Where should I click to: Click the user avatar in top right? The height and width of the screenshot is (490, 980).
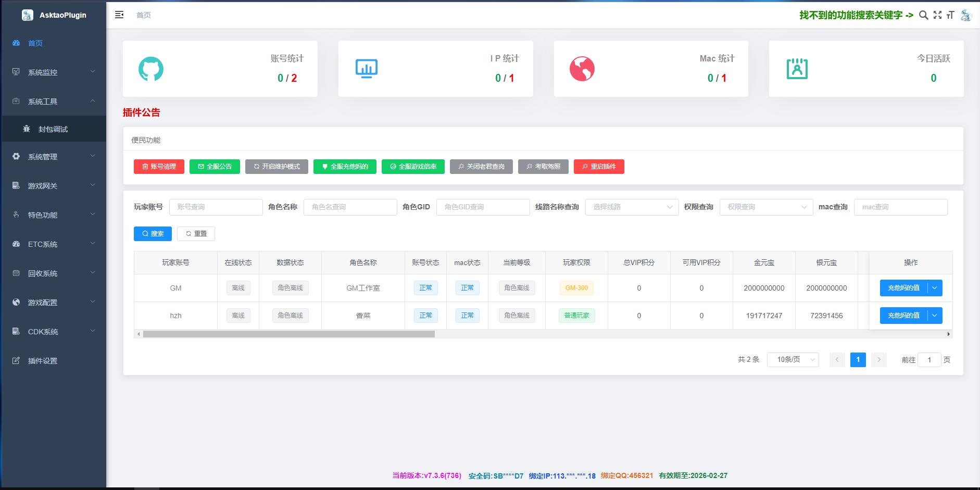pyautogui.click(x=966, y=15)
